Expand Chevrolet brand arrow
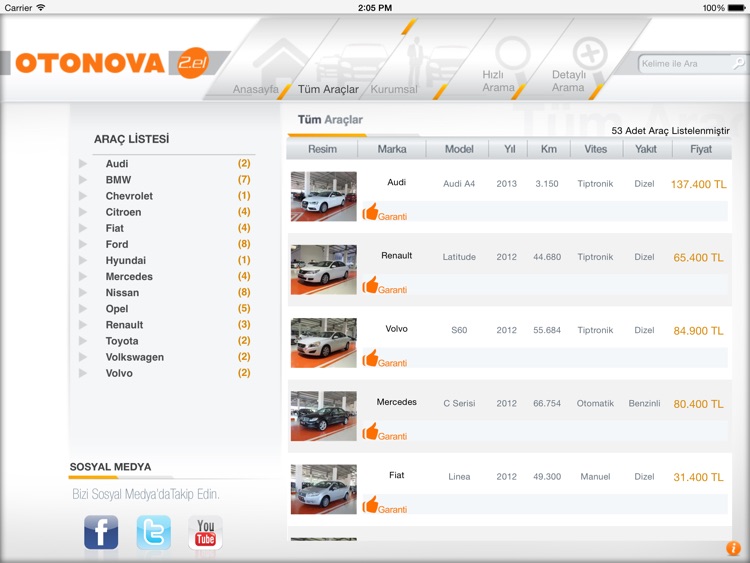 point(83,196)
